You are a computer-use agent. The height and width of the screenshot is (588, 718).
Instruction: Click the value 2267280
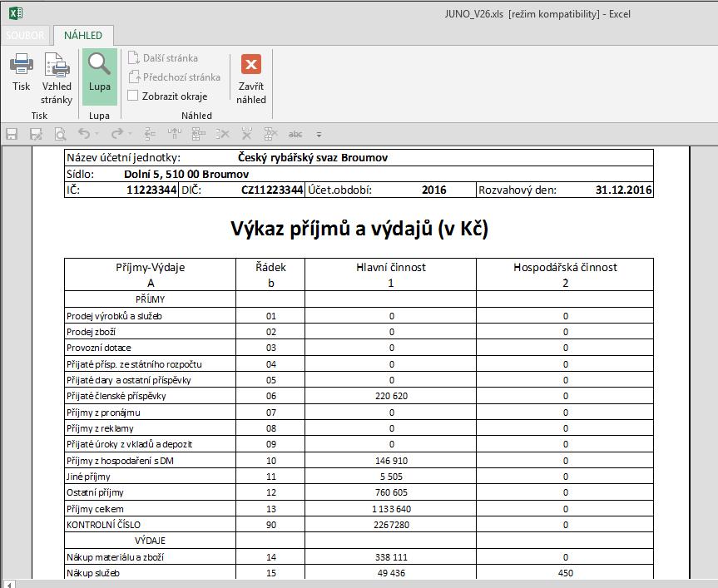point(392,525)
